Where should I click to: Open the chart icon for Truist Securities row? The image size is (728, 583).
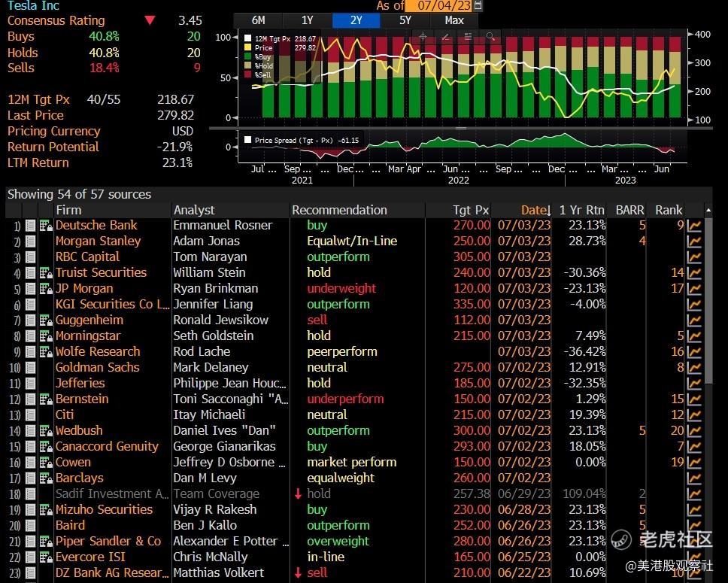click(x=694, y=272)
